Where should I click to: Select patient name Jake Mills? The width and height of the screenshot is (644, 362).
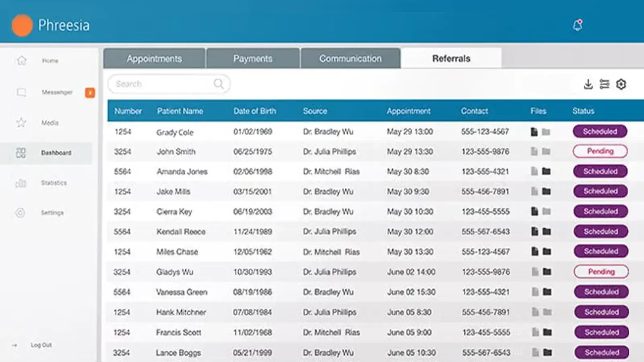tap(173, 191)
